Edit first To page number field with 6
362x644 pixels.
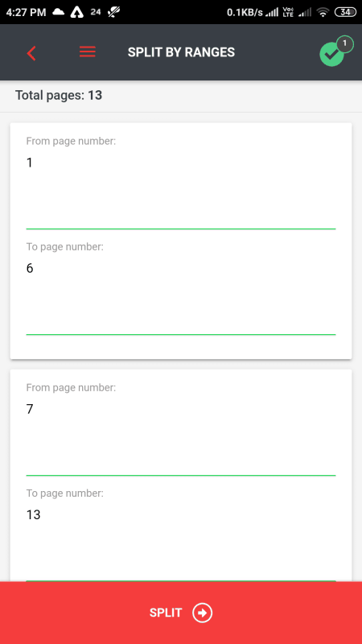(181, 295)
